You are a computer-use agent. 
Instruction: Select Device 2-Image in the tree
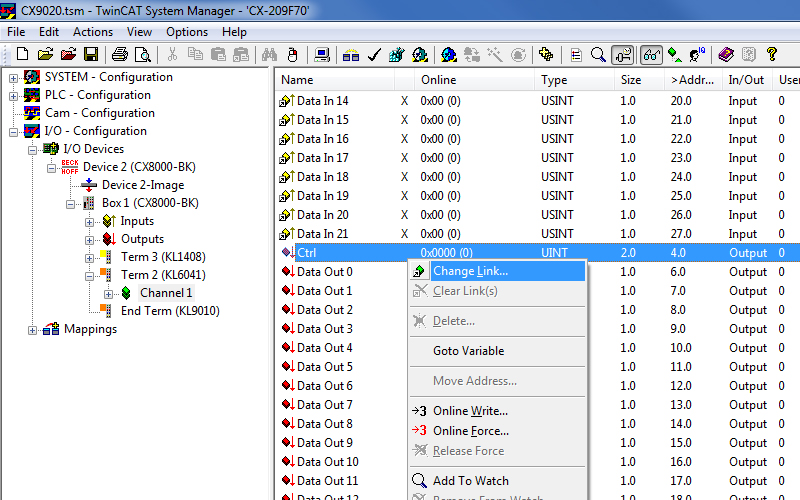(143, 185)
